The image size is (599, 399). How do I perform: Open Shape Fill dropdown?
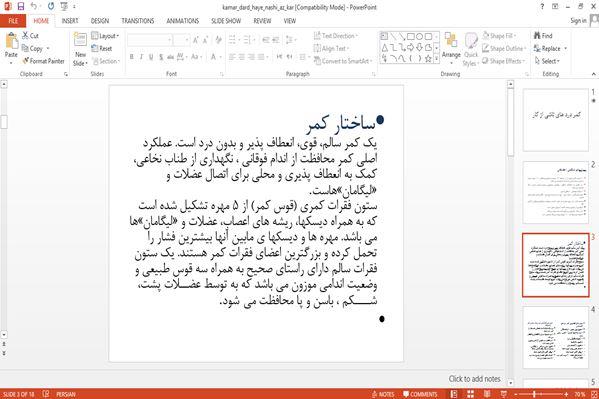499,36
